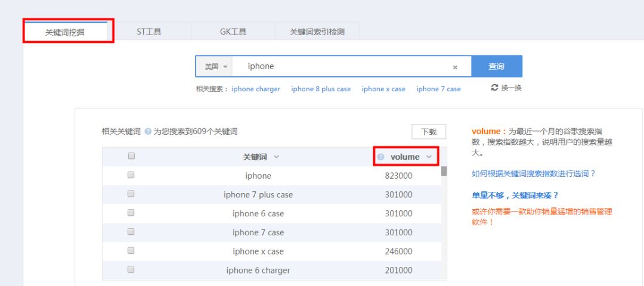Click the help icon beside 相关关键词
Viewport: 644px width, 286px height.
tap(148, 132)
